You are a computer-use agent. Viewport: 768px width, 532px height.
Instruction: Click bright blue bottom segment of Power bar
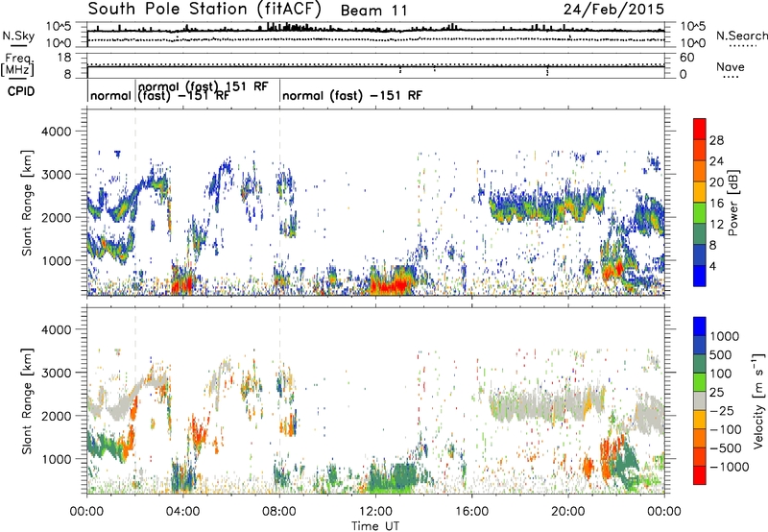point(700,276)
